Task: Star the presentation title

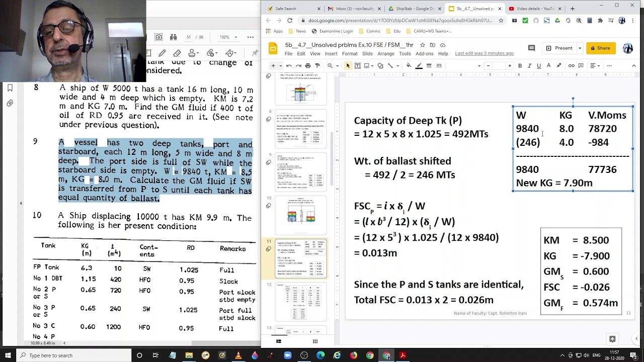Action: 423,45
